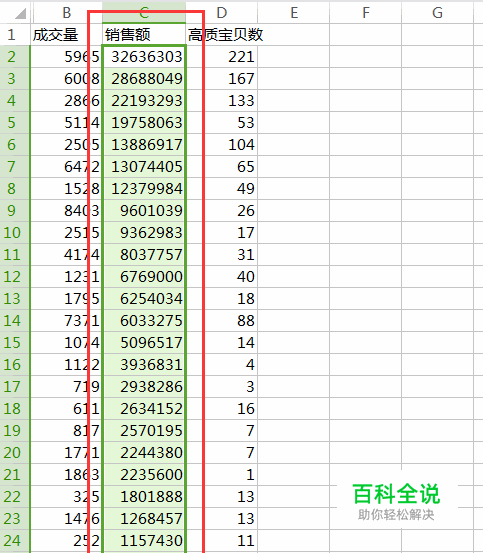This screenshot has width=483, height=553.
Task: Select cell with value 9601039
Action: [144, 211]
